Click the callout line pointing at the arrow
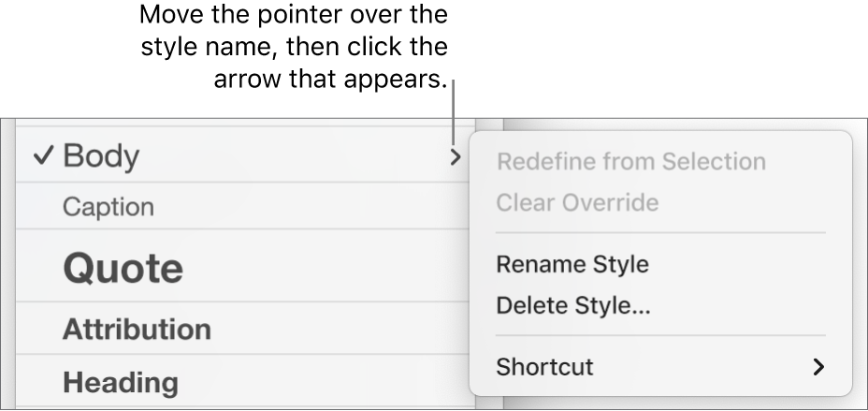The image size is (868, 411). [454, 112]
